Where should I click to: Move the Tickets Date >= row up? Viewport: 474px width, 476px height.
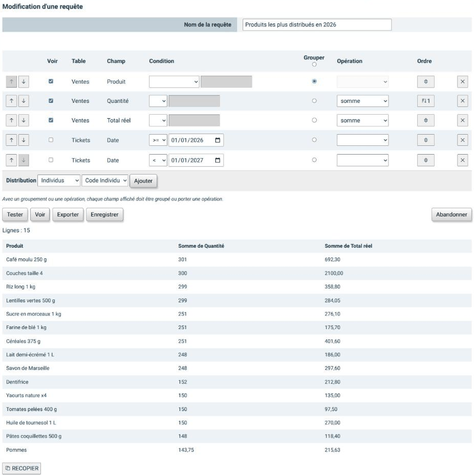[12, 140]
